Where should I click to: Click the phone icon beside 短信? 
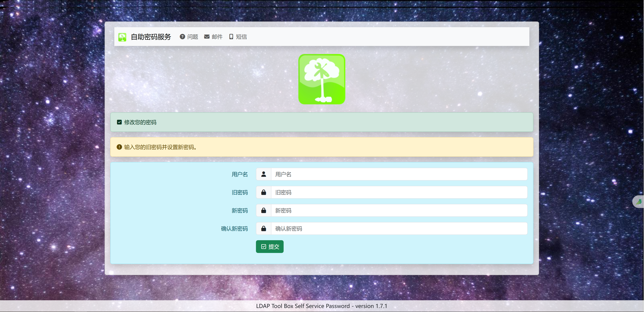[231, 37]
